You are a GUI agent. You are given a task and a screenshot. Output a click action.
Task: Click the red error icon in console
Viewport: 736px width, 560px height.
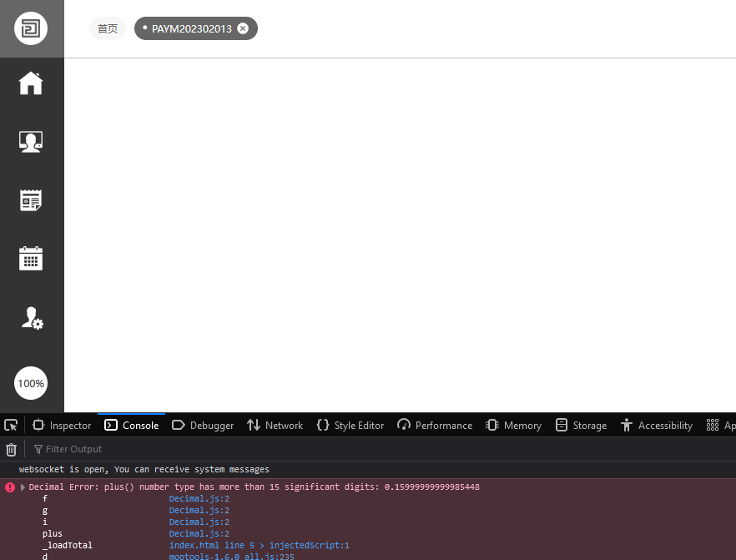click(10, 487)
